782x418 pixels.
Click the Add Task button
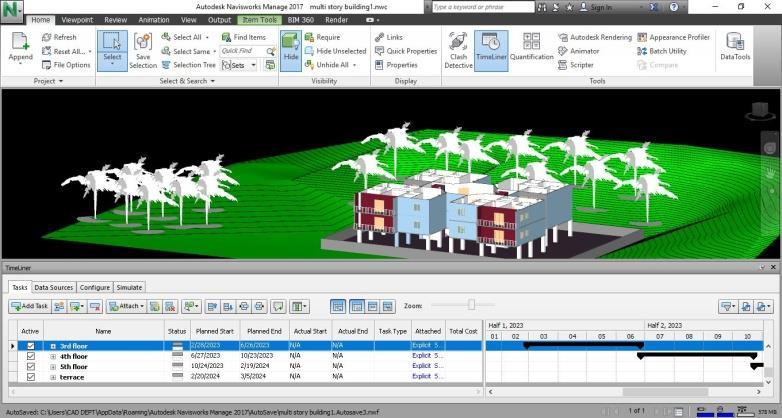click(x=29, y=306)
